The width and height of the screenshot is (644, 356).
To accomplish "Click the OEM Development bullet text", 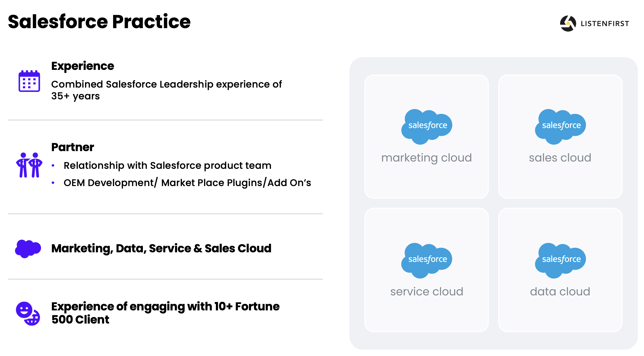I will click(x=187, y=183).
